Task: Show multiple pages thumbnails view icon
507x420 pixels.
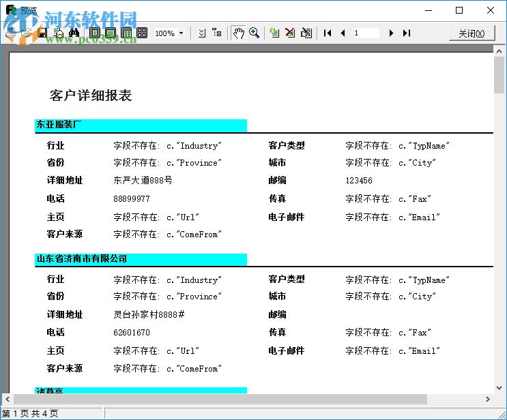Action: coord(142,33)
